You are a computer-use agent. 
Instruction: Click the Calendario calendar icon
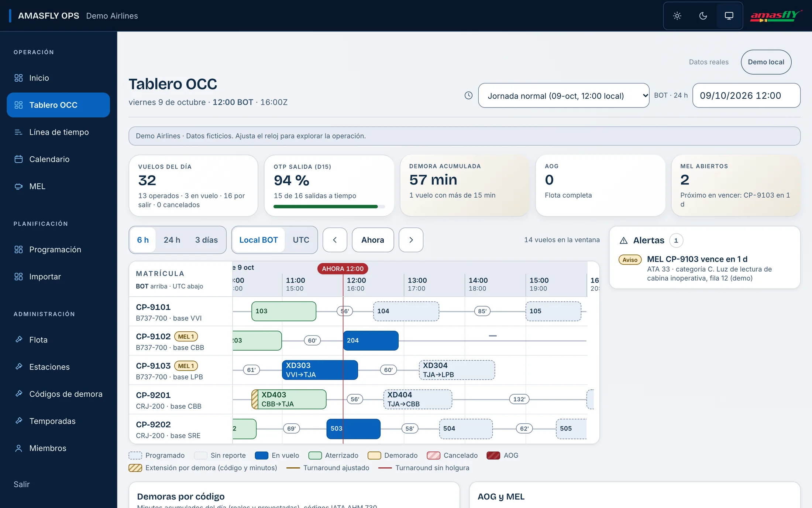[x=18, y=159]
